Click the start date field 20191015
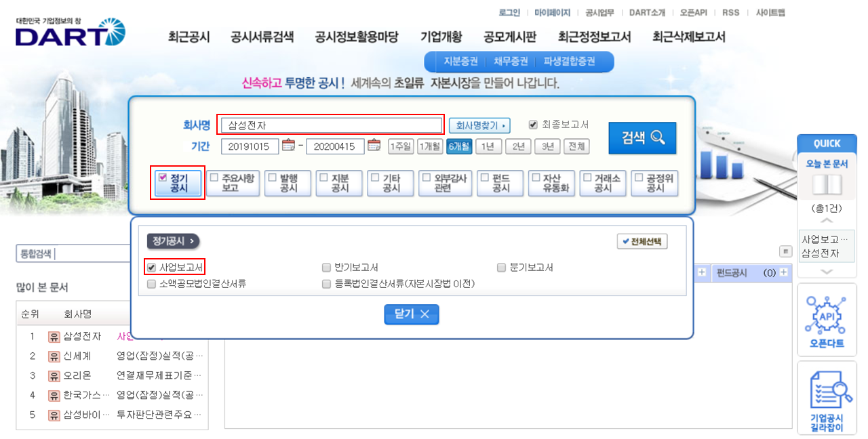This screenshot has width=868, height=439. pyautogui.click(x=250, y=146)
